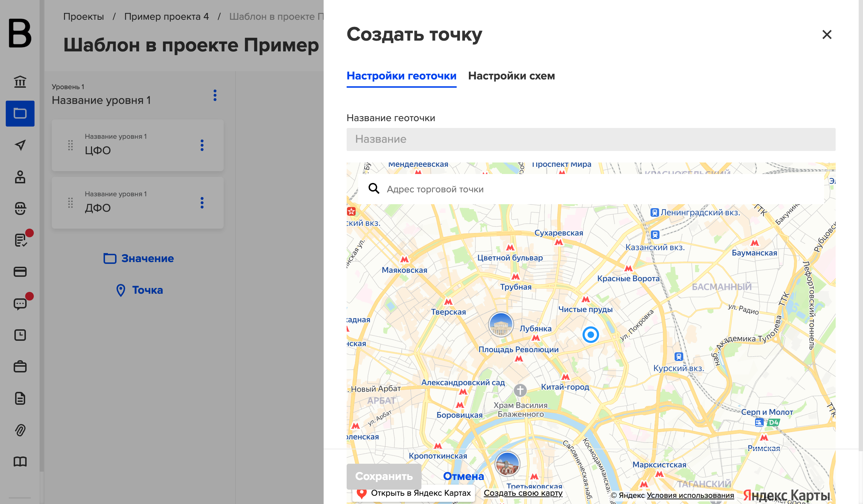Click the Bolshoi Theatre landmark thumbnail on map
The width and height of the screenshot is (863, 504).
[x=501, y=325]
